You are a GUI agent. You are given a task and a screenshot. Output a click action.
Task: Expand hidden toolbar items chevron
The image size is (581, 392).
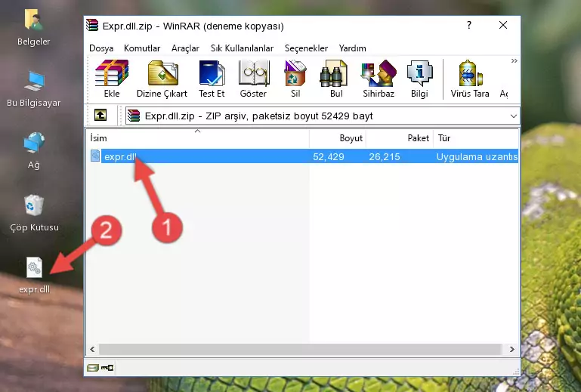tap(514, 60)
